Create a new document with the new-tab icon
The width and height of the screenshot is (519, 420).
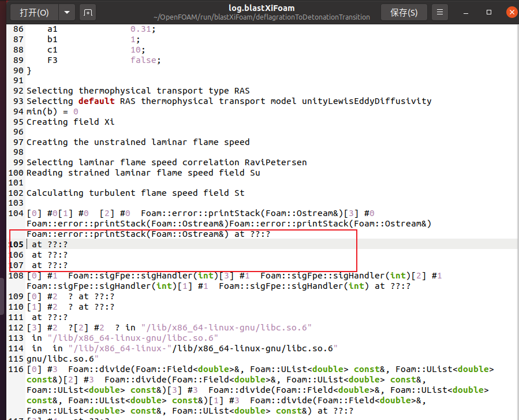pyautogui.click(x=87, y=12)
